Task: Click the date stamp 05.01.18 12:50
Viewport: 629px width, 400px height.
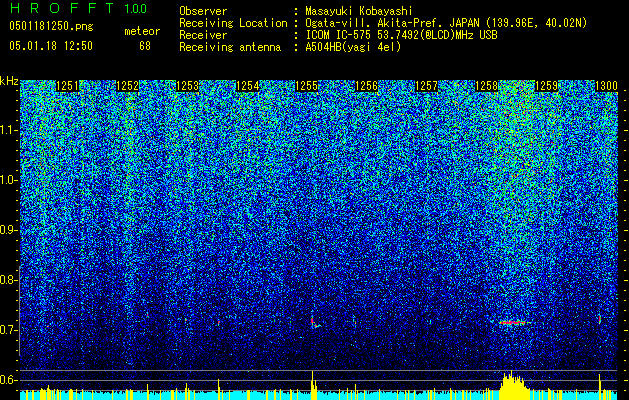Action: [51, 46]
